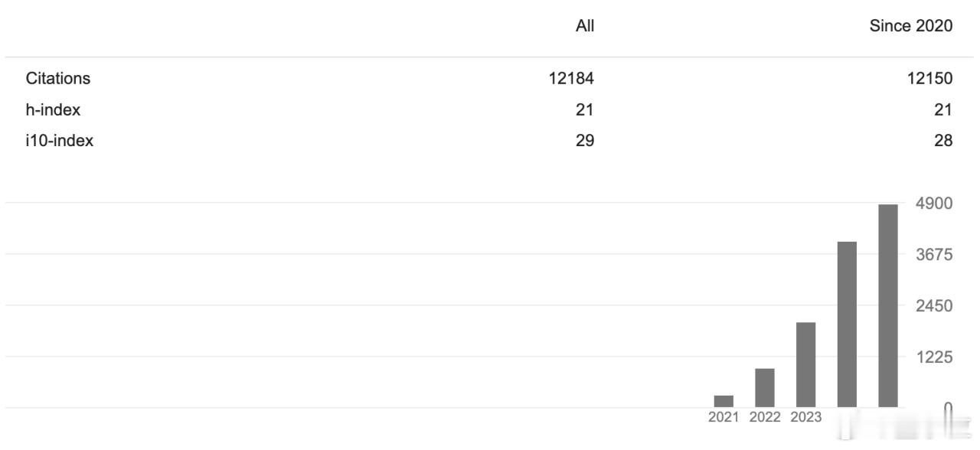Select the Since 2020 column header

click(912, 26)
